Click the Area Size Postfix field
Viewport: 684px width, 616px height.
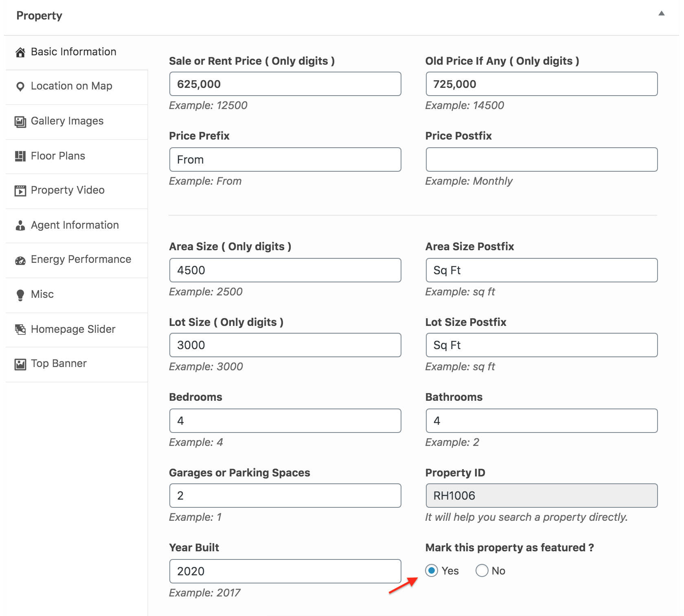[541, 270]
